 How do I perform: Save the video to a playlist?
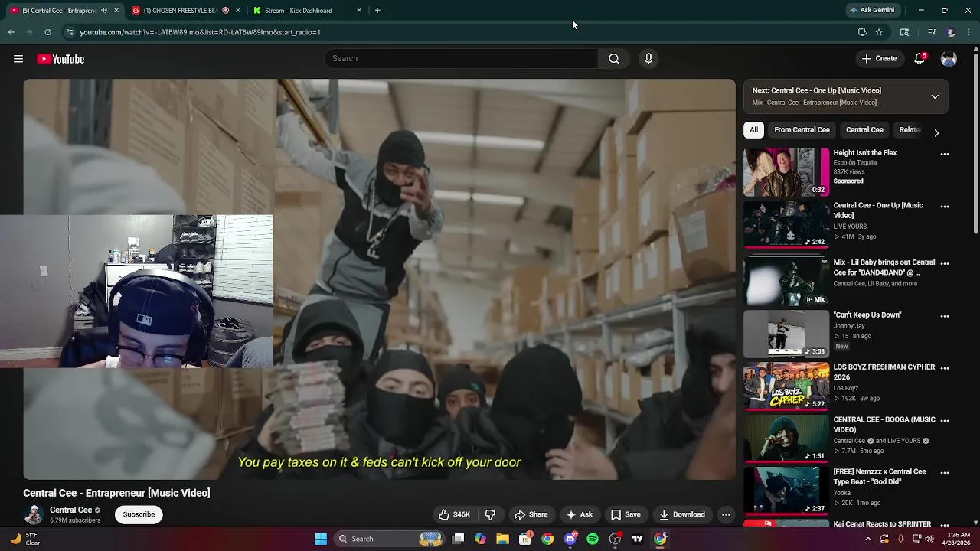point(626,514)
